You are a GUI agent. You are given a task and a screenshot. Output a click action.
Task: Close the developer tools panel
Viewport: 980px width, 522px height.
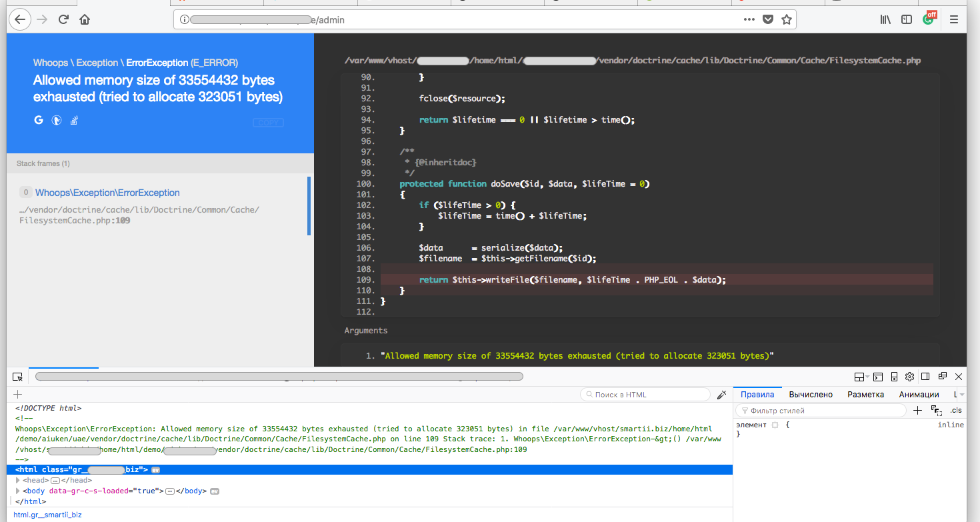tap(959, 377)
